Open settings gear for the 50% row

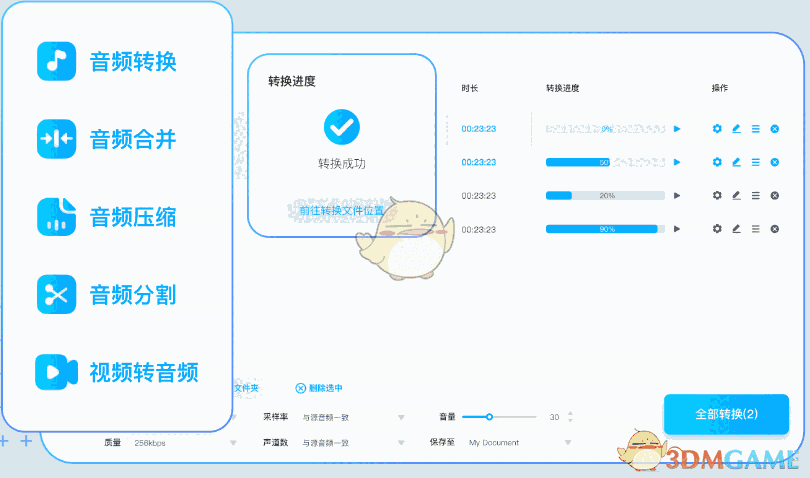click(x=717, y=162)
